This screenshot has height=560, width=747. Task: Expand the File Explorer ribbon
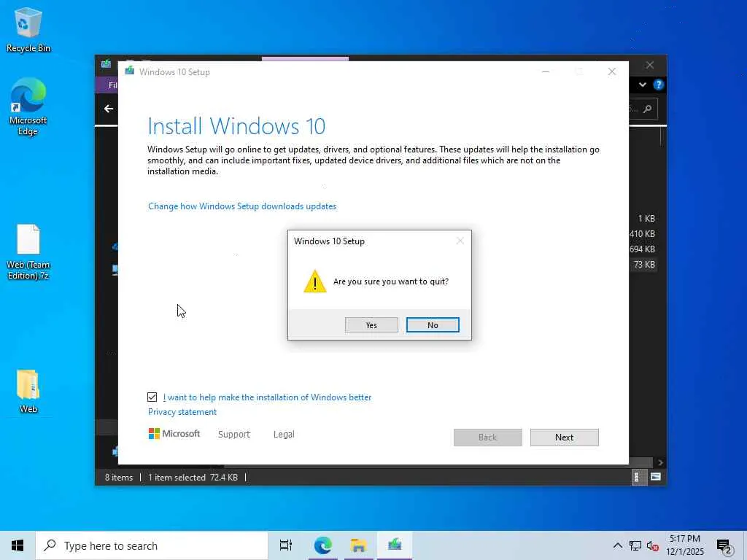642,85
